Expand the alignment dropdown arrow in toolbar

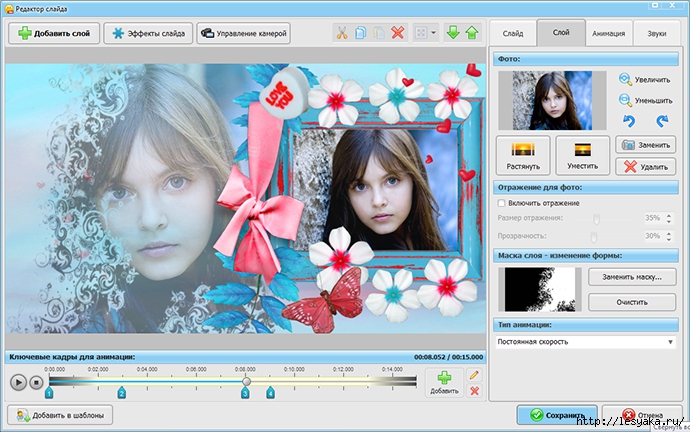pos(433,33)
